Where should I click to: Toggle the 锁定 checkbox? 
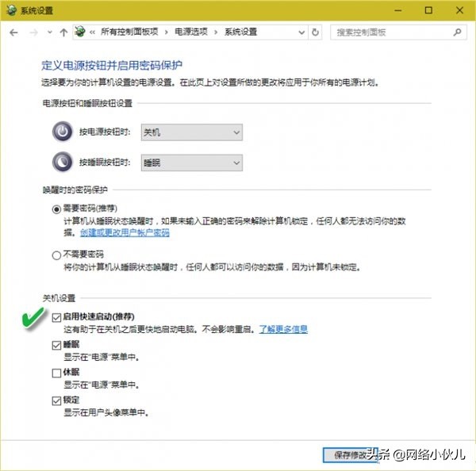click(56, 401)
